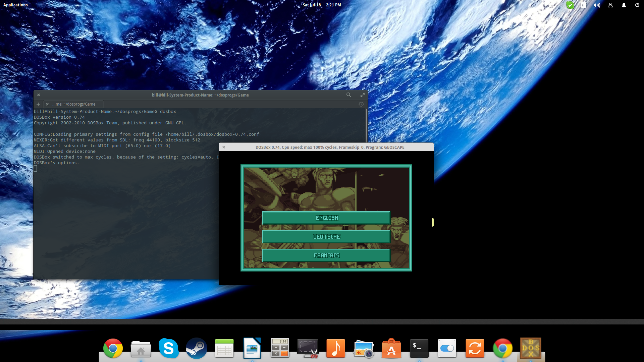Open the notifications bell indicator
The height and width of the screenshot is (362, 644).
(624, 5)
